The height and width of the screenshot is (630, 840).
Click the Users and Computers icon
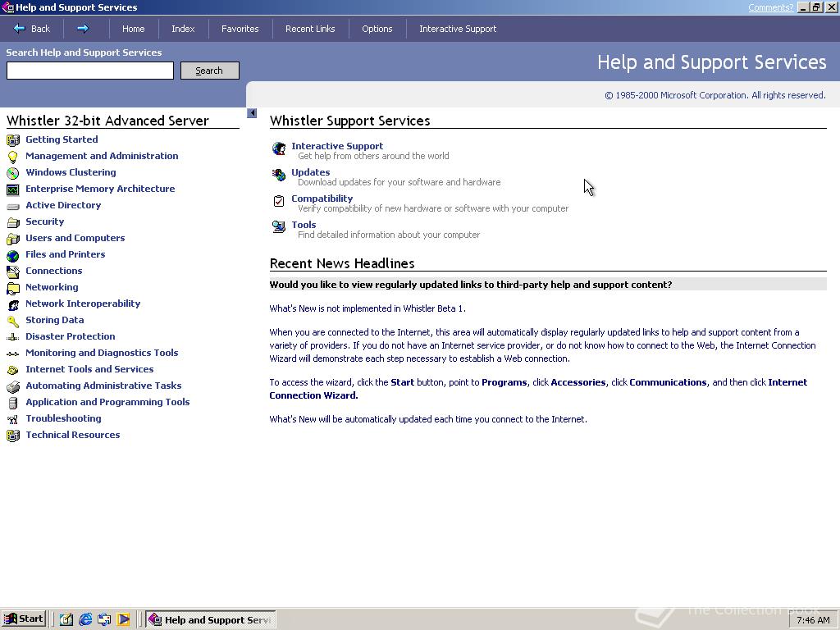13,239
